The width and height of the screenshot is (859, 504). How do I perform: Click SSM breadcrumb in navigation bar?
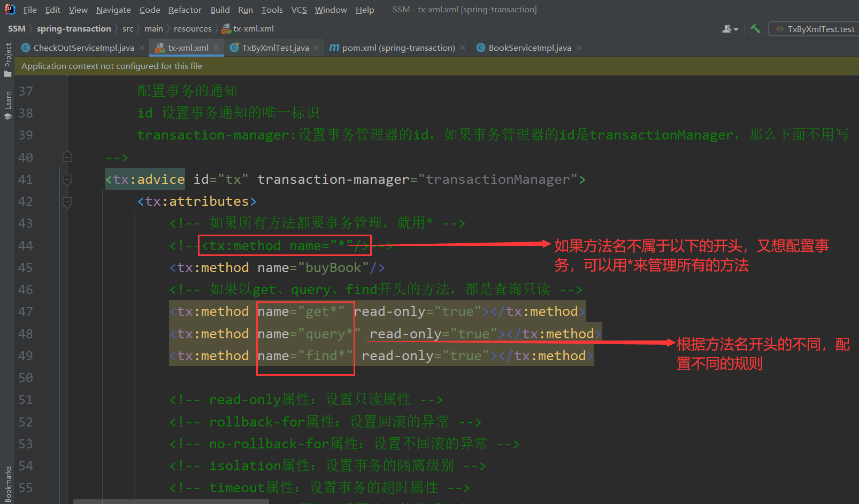pos(17,28)
